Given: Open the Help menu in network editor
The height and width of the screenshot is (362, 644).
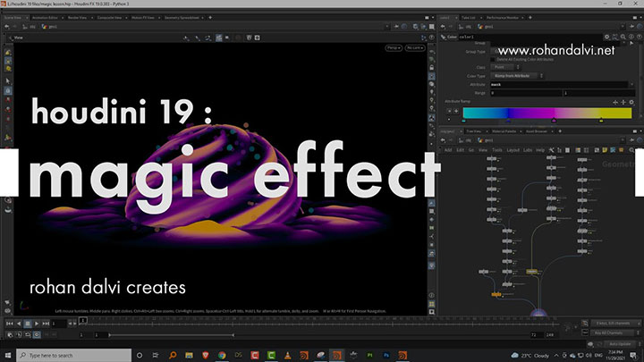Looking at the screenshot, I should pos(540,150).
